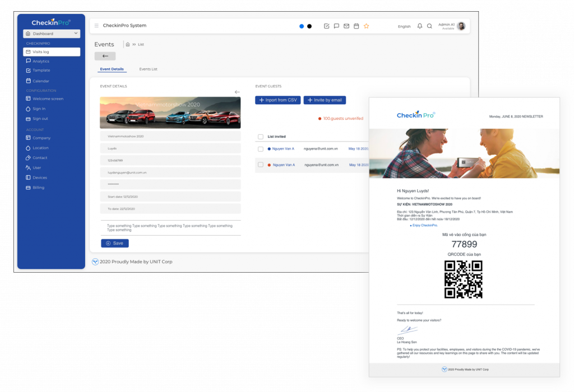
Task: Open notifications bell
Action: 420,26
